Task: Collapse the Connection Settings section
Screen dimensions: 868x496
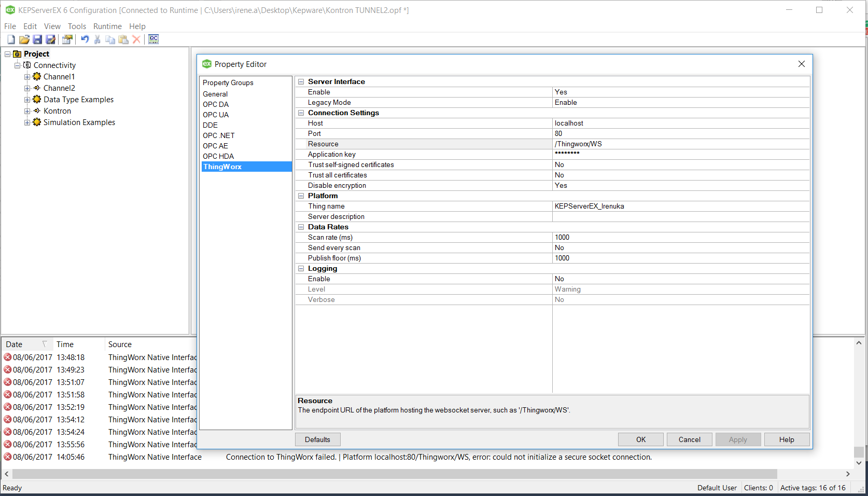Action: pos(301,113)
